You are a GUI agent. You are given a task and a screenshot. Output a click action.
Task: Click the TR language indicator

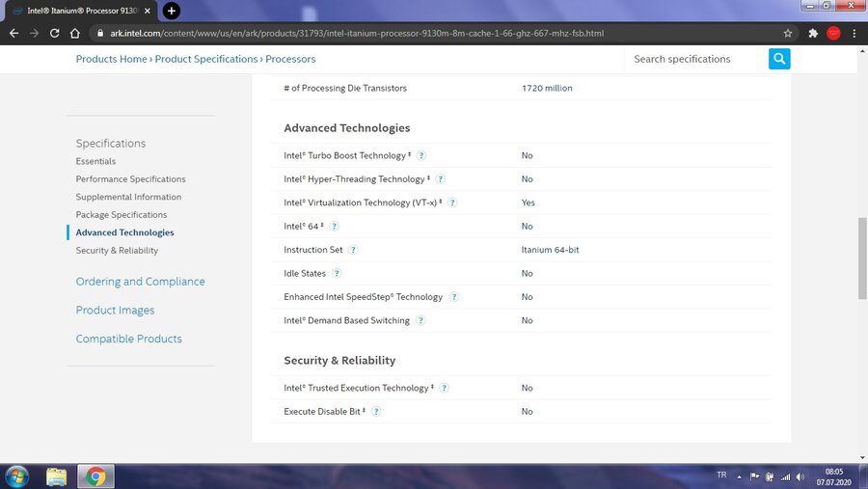pos(721,475)
